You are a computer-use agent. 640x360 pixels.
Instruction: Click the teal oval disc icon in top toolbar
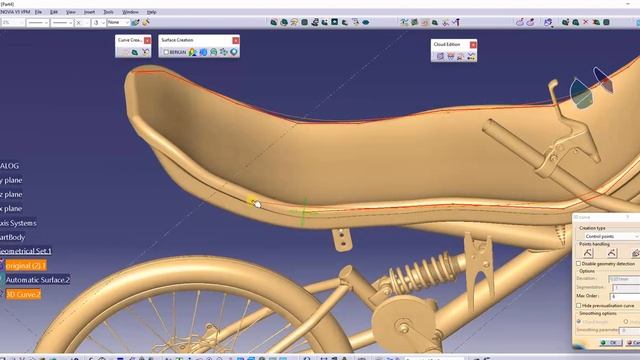[366, 22]
